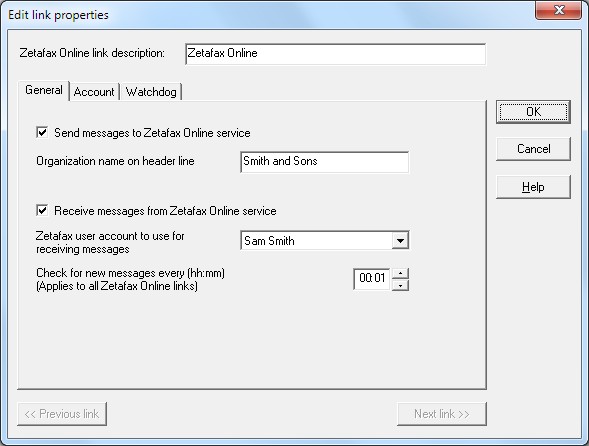
Task: Click 'Zetafax Online link description:' label
Action: [x=92, y=53]
